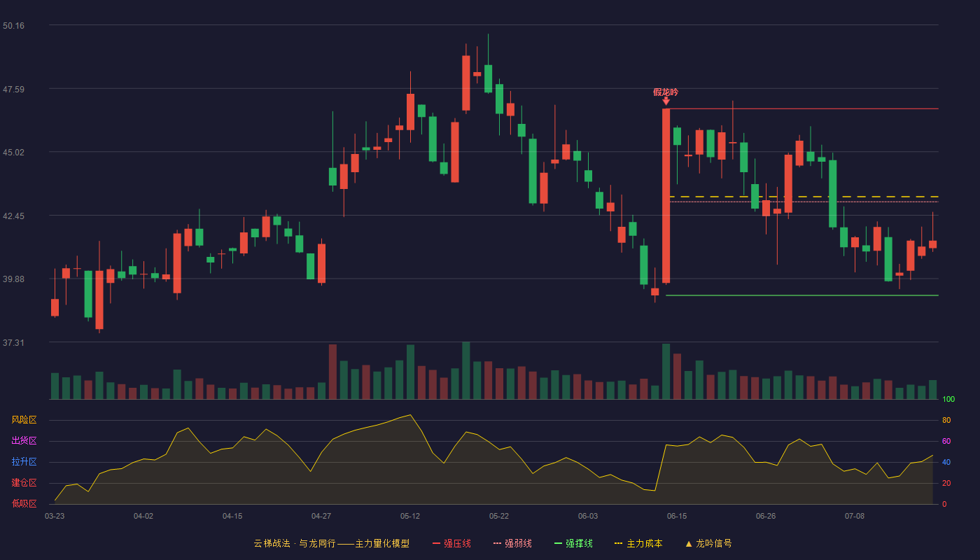Click the 05-12 date axis label

pyautogui.click(x=410, y=516)
